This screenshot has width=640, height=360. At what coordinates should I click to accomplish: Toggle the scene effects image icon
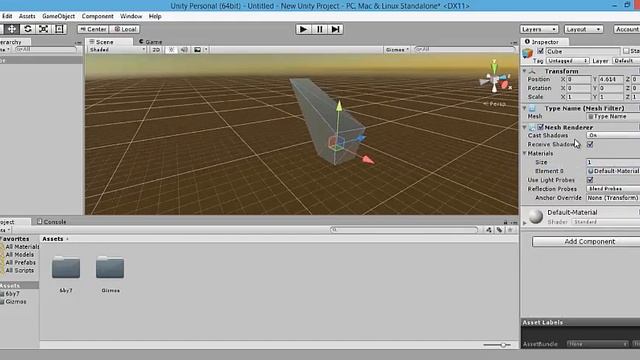click(x=198, y=50)
